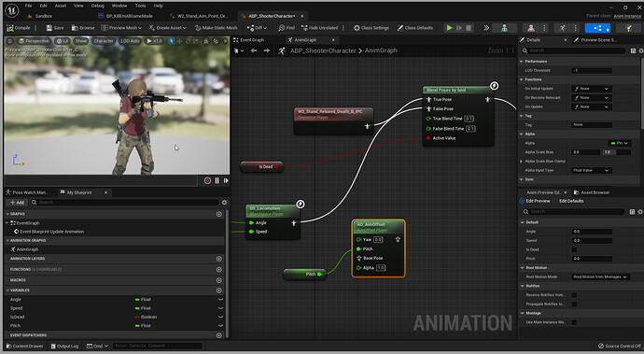
Task: Click the Compile button
Action: coord(19,28)
